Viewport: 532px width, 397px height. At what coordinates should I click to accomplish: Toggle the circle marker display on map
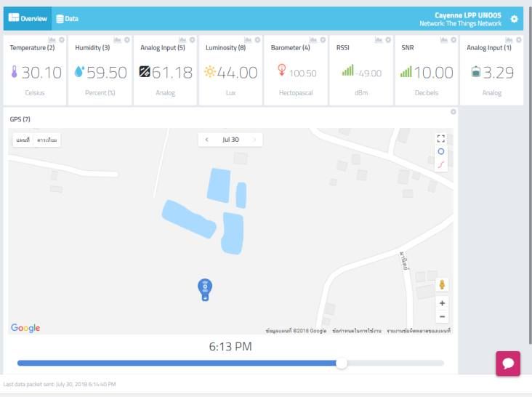[441, 151]
